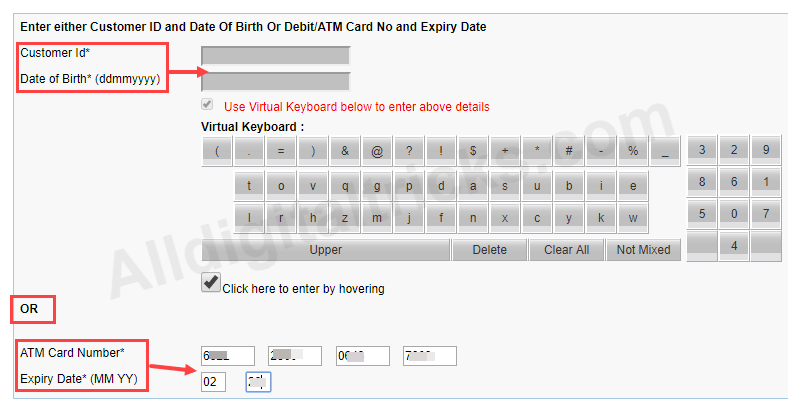
Task: Click the first ATM Card Number box
Action: [228, 356]
